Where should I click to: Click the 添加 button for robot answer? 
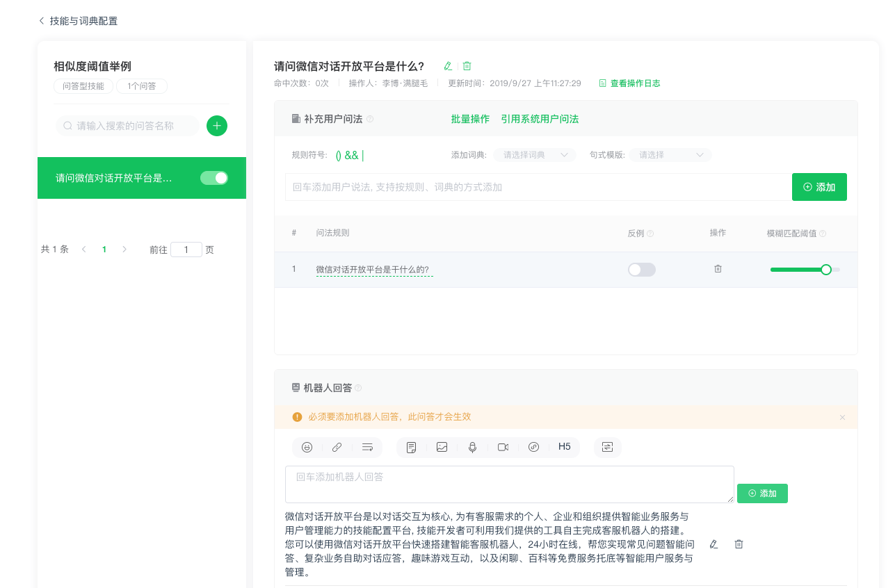click(762, 493)
